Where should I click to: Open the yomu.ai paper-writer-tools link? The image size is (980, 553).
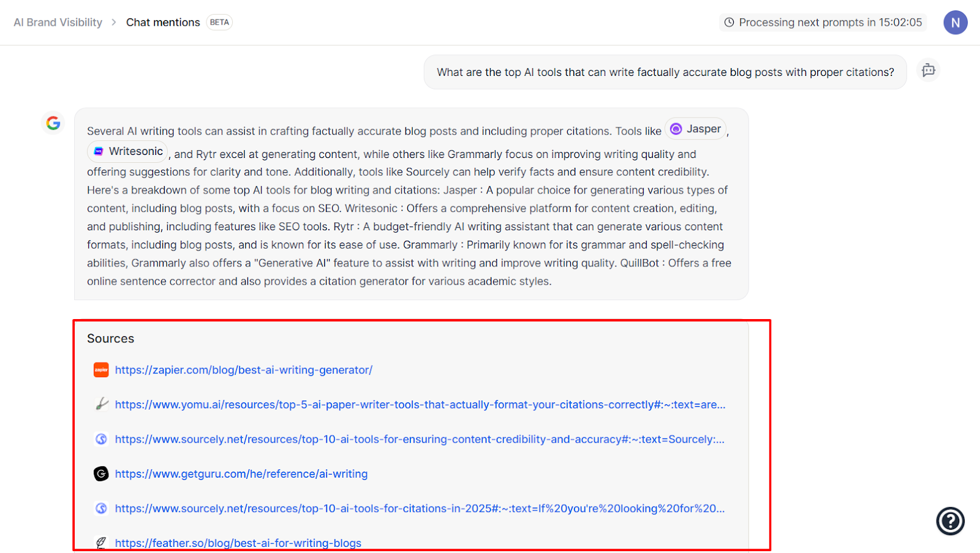coord(420,405)
